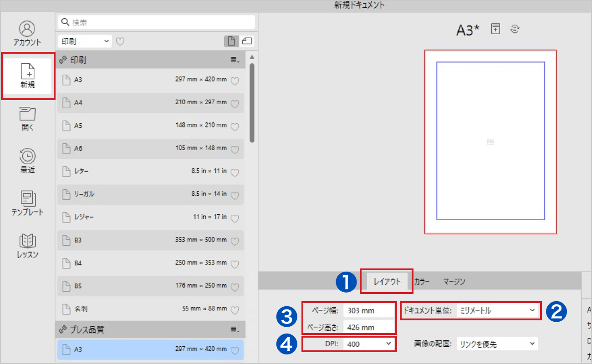Click the create preset icon beside A3*
Screen dimensions: 592x364
(495, 29)
